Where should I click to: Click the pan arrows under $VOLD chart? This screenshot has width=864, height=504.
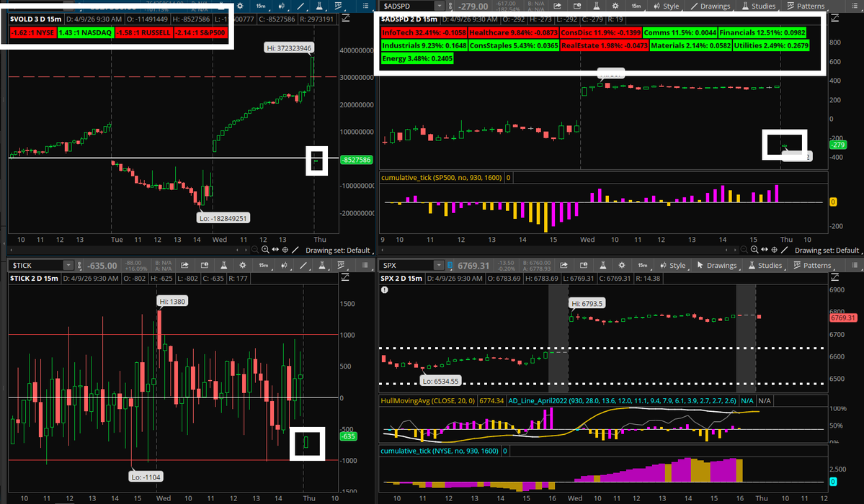(275, 250)
